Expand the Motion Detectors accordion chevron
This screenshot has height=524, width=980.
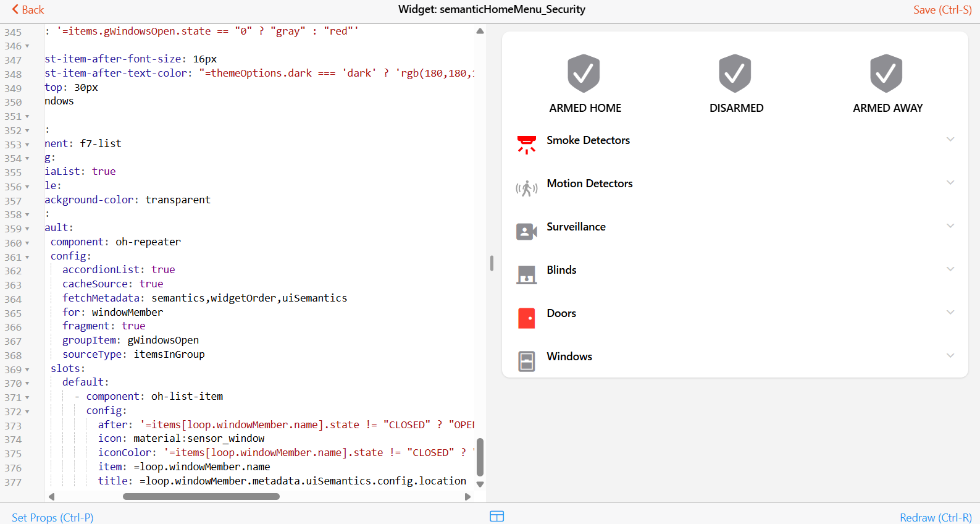[x=950, y=183]
